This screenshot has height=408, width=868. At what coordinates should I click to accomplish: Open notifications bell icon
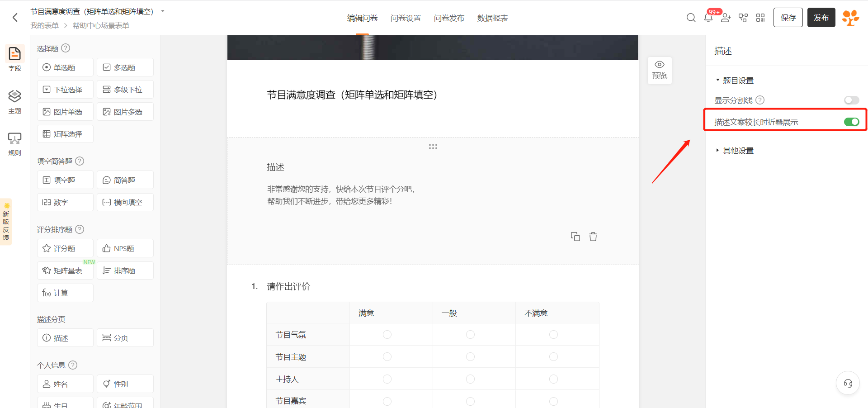point(708,18)
